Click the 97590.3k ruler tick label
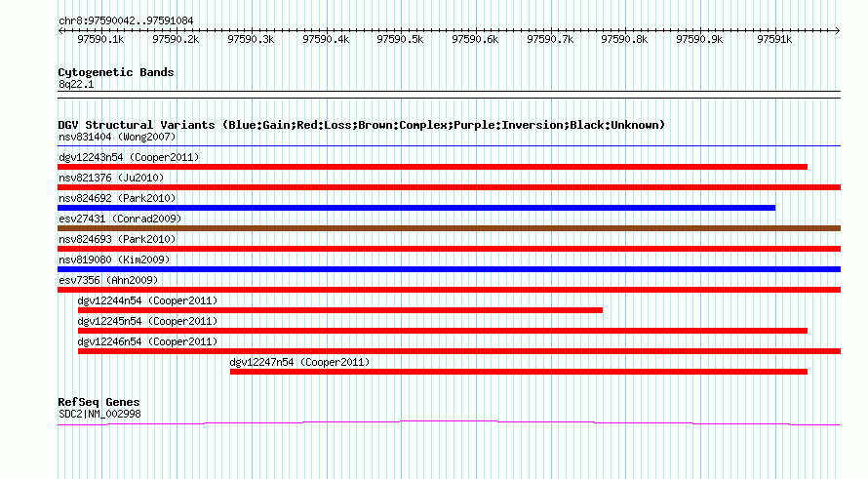The width and height of the screenshot is (868, 479). point(251,39)
